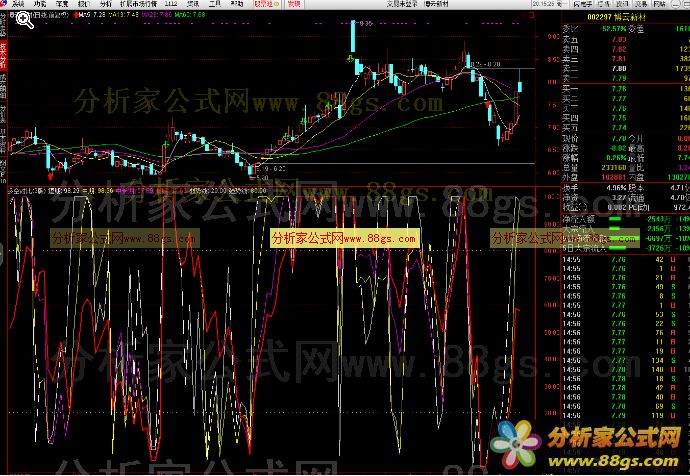The image size is (690, 476).
Task: Click the 卖三 price 7.81
Action: pyautogui.click(x=619, y=59)
